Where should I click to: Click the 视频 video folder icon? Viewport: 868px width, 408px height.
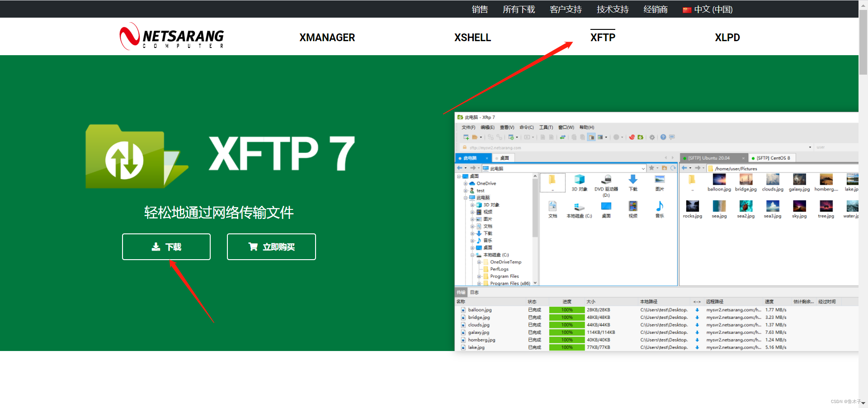[x=633, y=210]
